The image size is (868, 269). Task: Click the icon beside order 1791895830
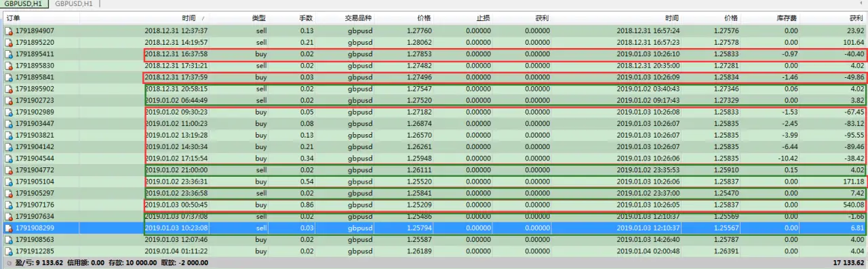click(x=9, y=66)
